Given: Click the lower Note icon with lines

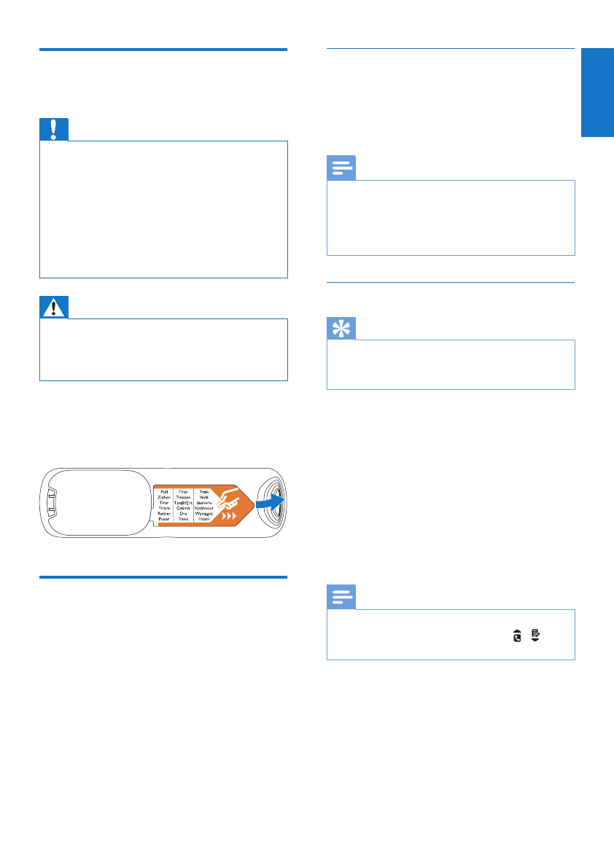Looking at the screenshot, I should click(341, 598).
